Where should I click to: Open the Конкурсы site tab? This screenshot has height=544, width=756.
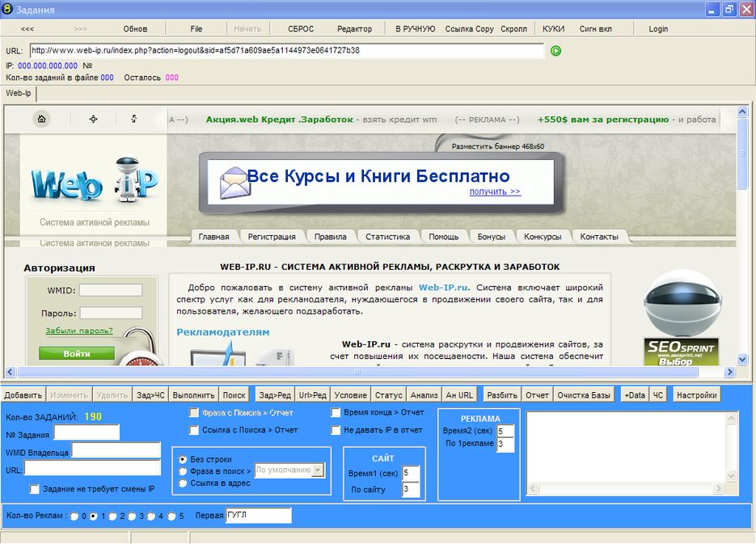[543, 237]
